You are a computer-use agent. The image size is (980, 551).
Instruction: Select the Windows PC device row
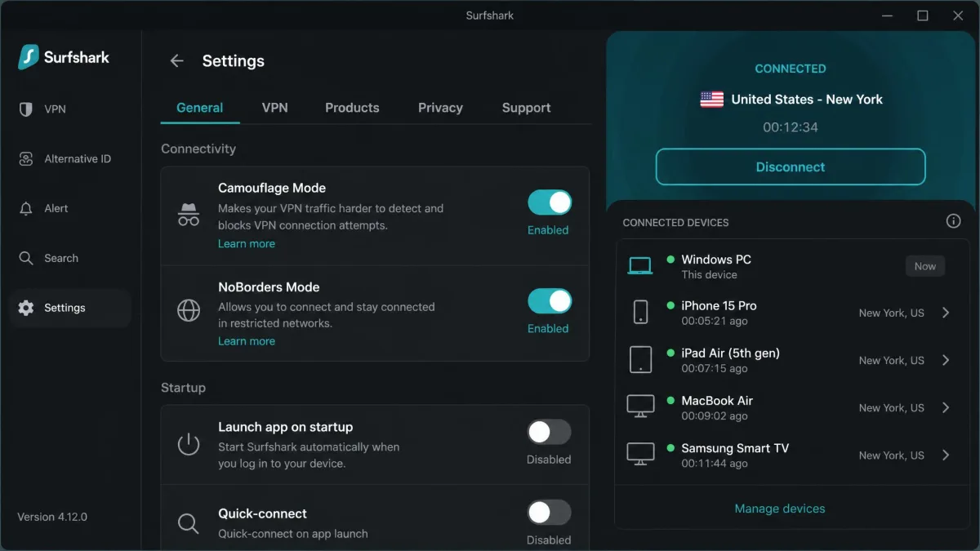pos(791,266)
